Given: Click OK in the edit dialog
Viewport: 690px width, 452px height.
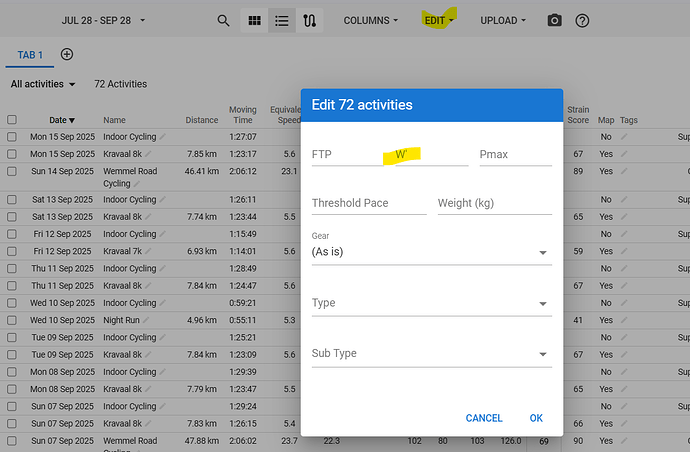Looking at the screenshot, I should tap(536, 418).
